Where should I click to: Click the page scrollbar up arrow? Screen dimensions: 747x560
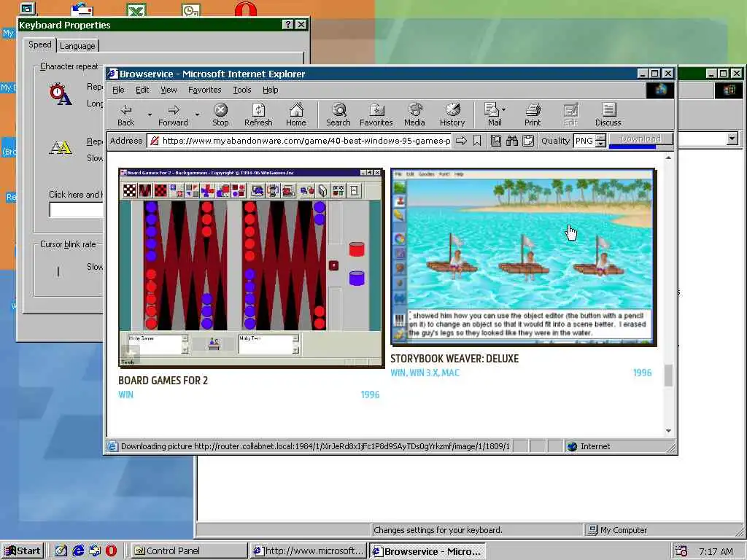click(668, 157)
